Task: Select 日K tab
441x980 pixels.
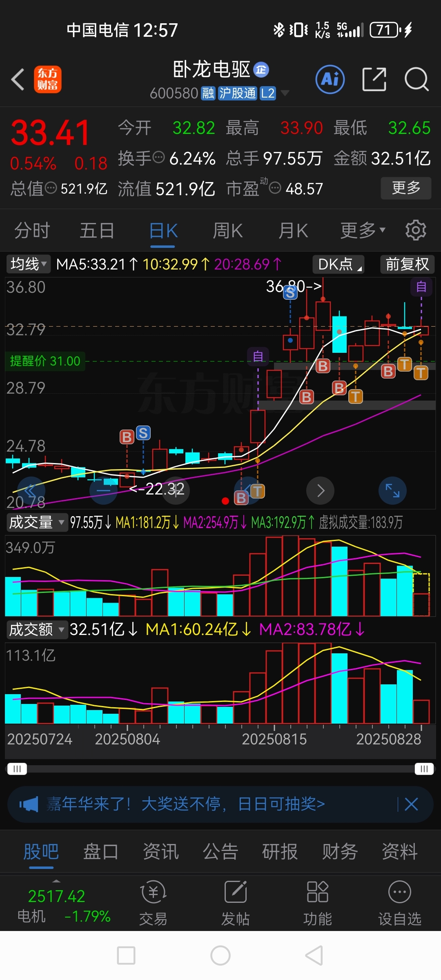Action: (163, 230)
